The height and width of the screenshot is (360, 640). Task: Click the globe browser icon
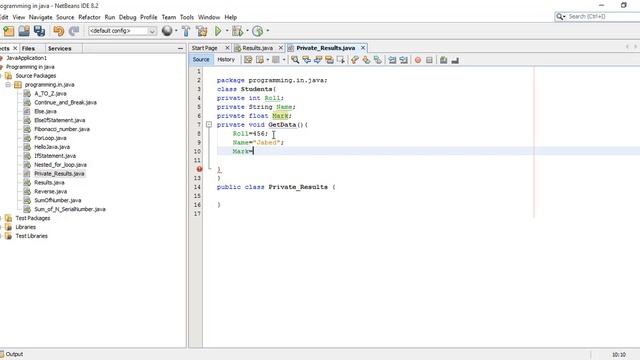click(167, 31)
